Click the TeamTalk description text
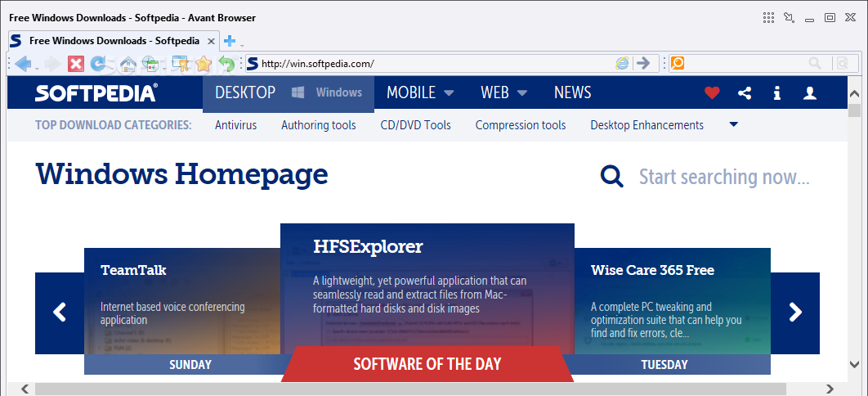The image size is (868, 396). point(172,313)
